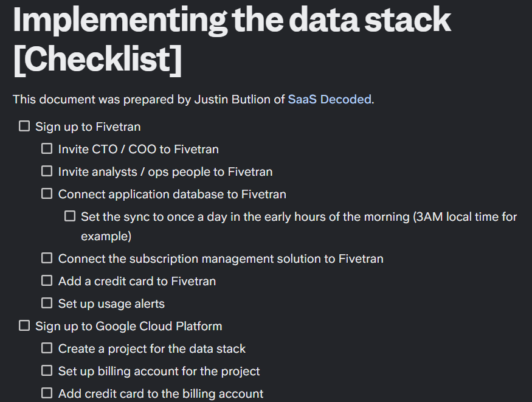Click the 'Sign up to Fivetran' item text
532x402 pixels.
pos(88,127)
